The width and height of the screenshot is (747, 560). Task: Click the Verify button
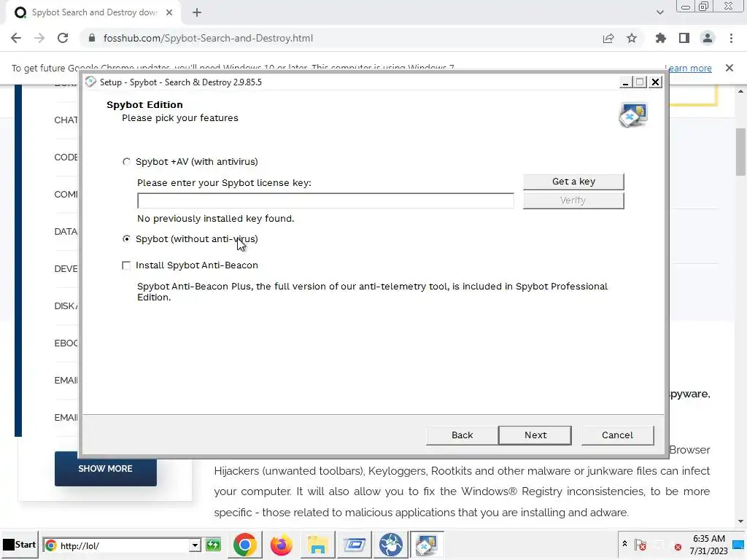point(573,201)
